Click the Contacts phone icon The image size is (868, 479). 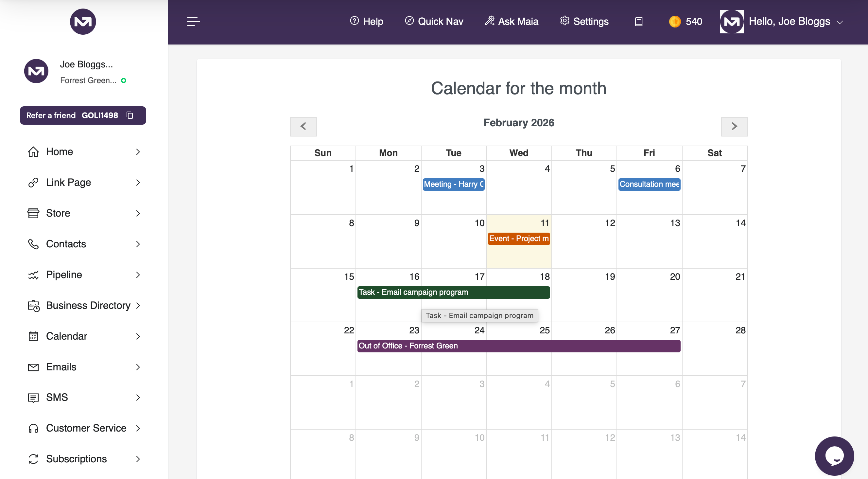tap(33, 244)
